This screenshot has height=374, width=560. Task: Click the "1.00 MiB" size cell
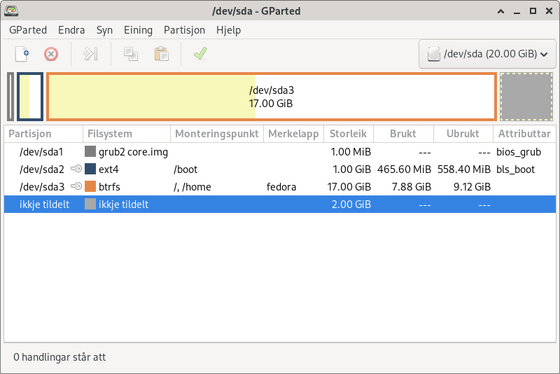[351, 152]
